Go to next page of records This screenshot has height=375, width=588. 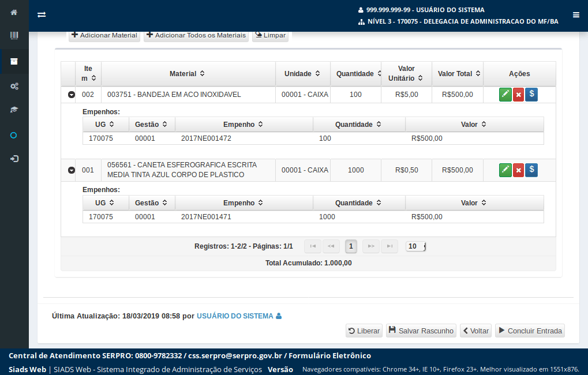tap(371, 246)
